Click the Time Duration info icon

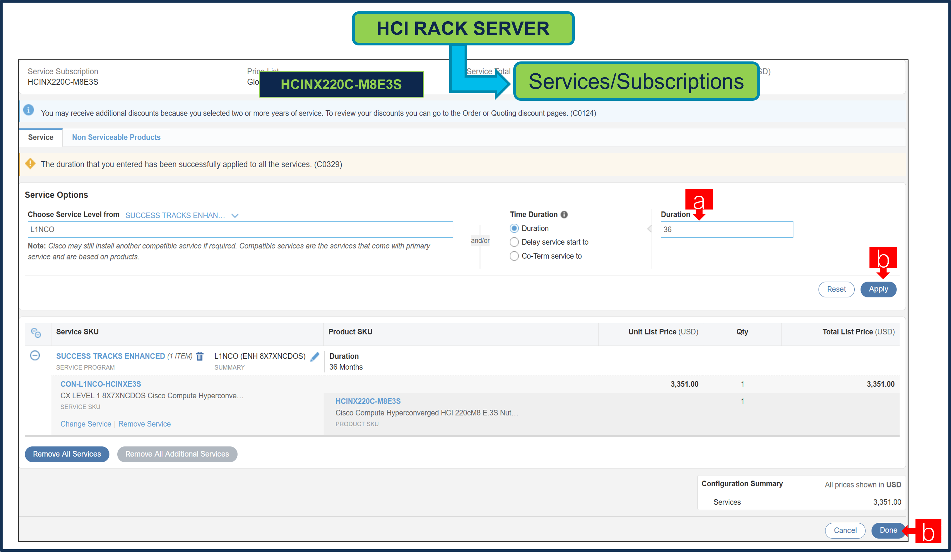pyautogui.click(x=564, y=214)
